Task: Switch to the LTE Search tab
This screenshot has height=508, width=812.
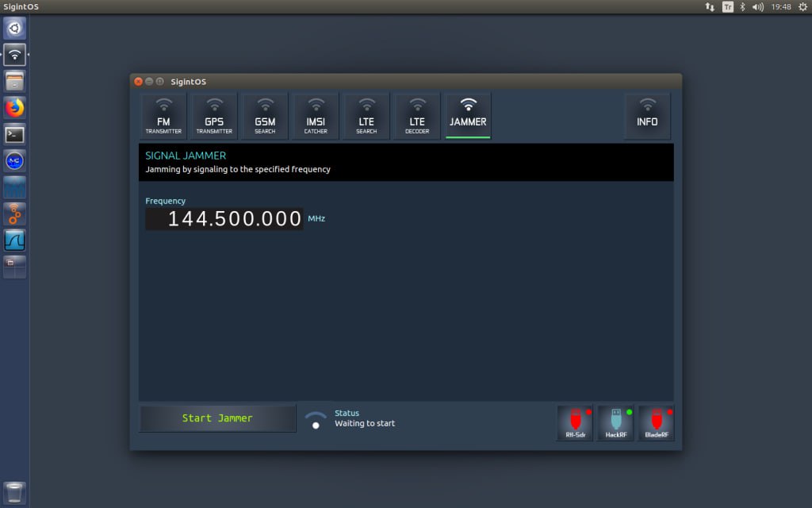Action: point(366,116)
